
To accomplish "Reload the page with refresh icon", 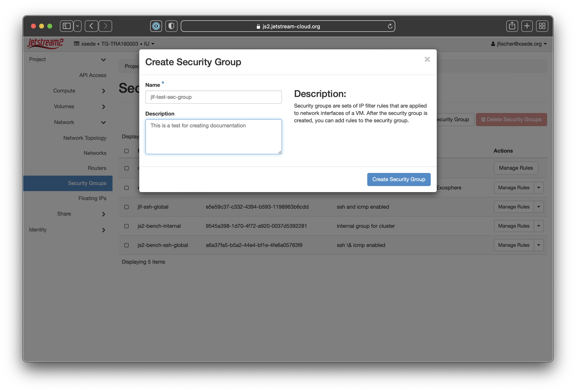I will coord(390,26).
